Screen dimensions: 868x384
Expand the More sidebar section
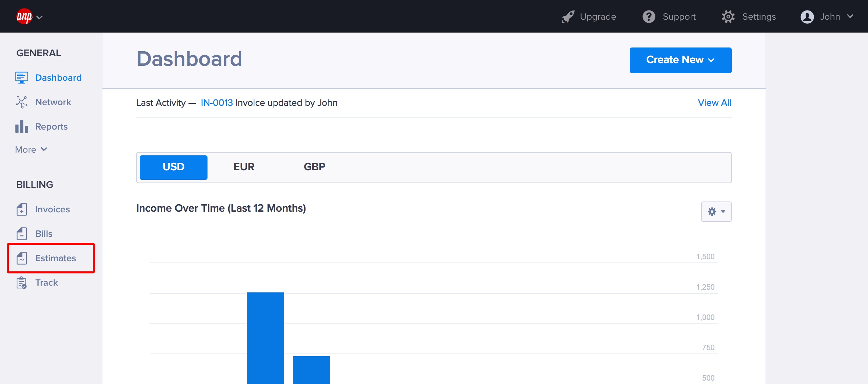pos(31,150)
